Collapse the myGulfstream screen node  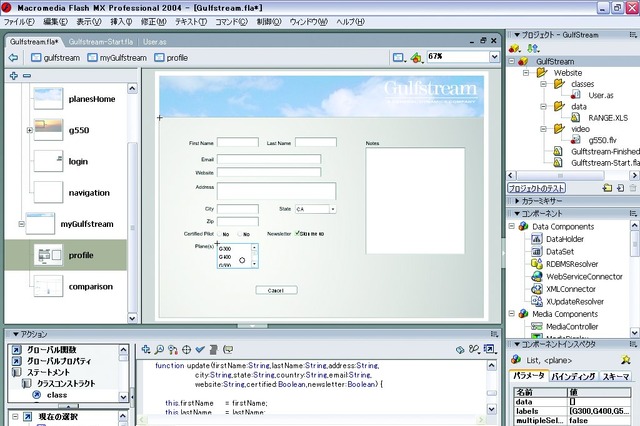point(22,224)
